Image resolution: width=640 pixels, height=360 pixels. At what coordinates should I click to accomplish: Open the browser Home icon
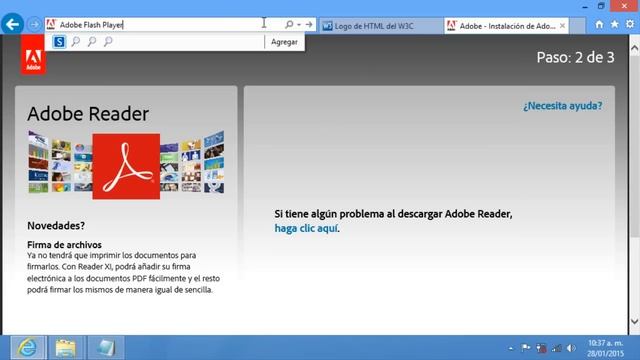(x=599, y=24)
